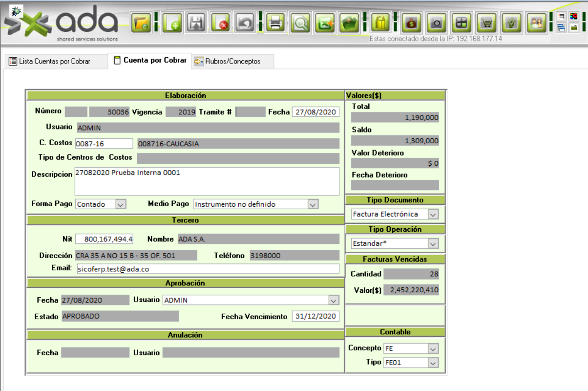Create a new record with the plus document icon
Image resolution: width=588 pixels, height=391 pixels.
[x=172, y=23]
